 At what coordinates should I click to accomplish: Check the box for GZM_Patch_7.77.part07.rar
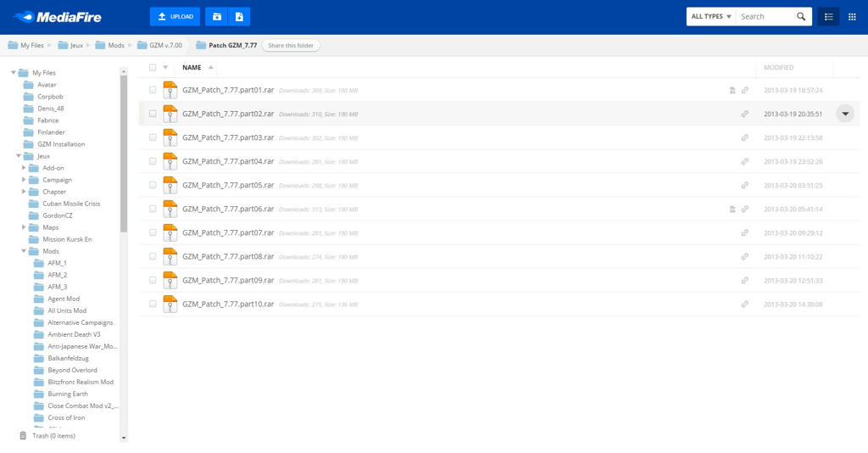pyautogui.click(x=153, y=232)
